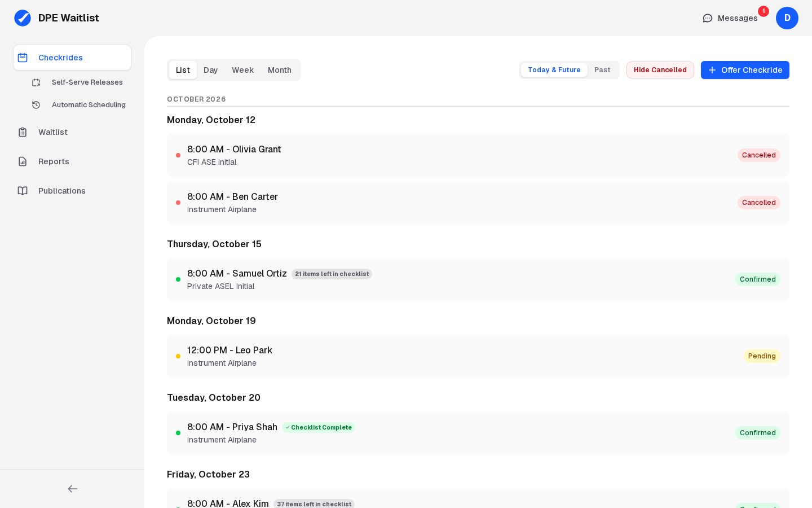
Task: Collapse the sidebar with the back arrow
Action: click(72, 489)
